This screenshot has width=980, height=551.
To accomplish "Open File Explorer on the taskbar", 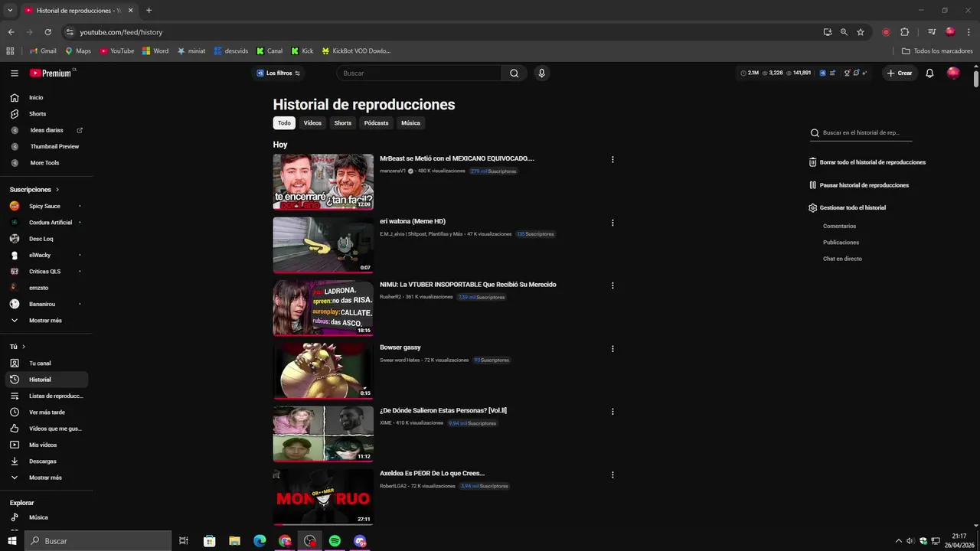I will coord(234,541).
